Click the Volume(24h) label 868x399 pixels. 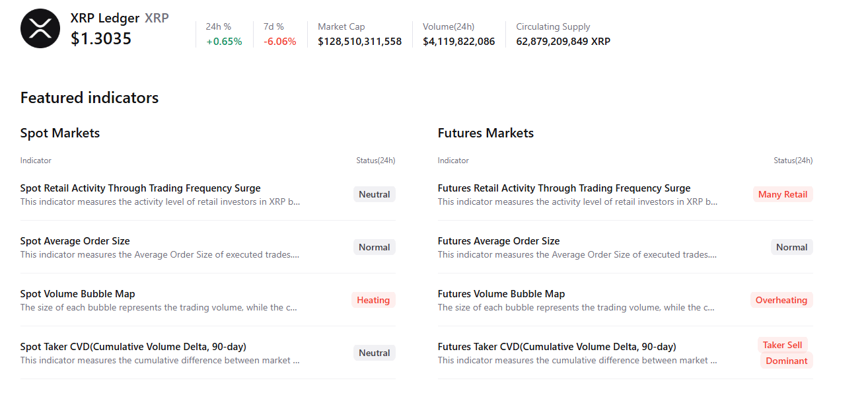(x=449, y=27)
